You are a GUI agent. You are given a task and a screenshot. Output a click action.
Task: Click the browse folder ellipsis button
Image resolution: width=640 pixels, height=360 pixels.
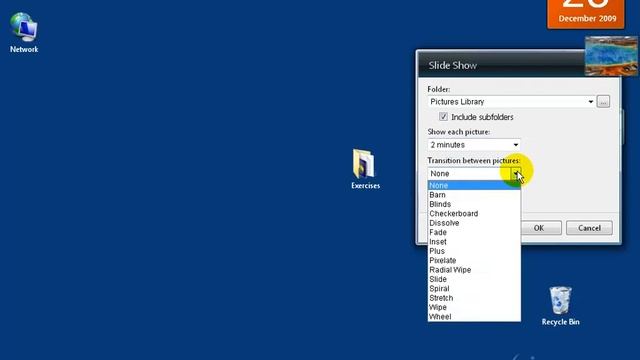pyautogui.click(x=603, y=102)
